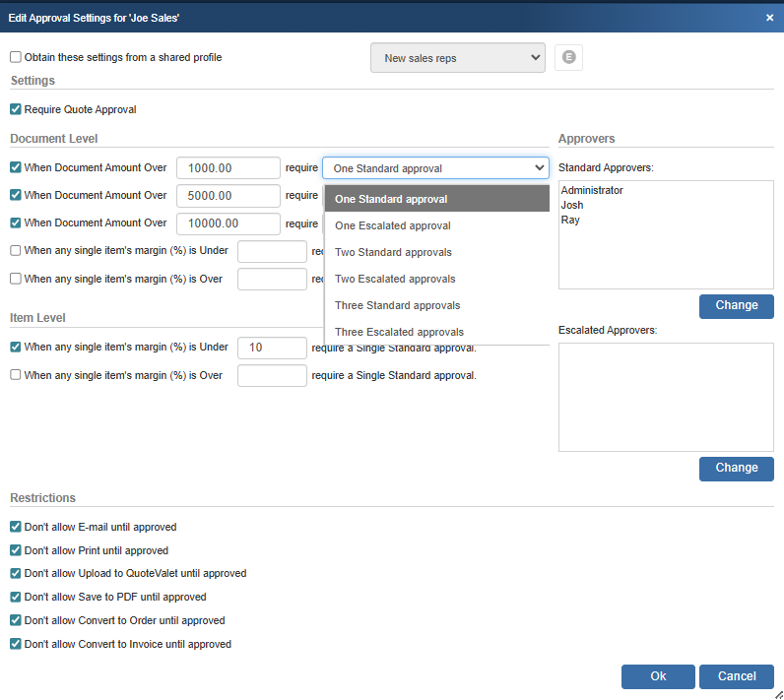Screen dimensions: 784x700
Task: Collapse the One Standard approval combo box
Action: coord(435,168)
